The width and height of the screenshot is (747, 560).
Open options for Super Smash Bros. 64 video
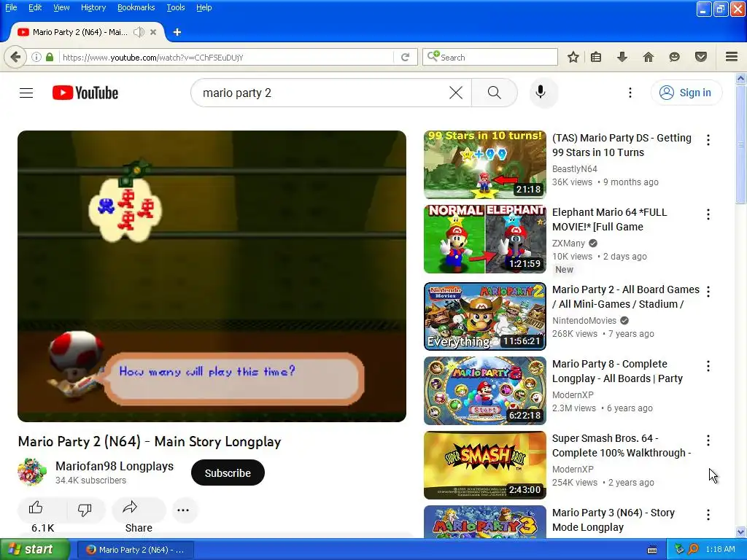708,440
